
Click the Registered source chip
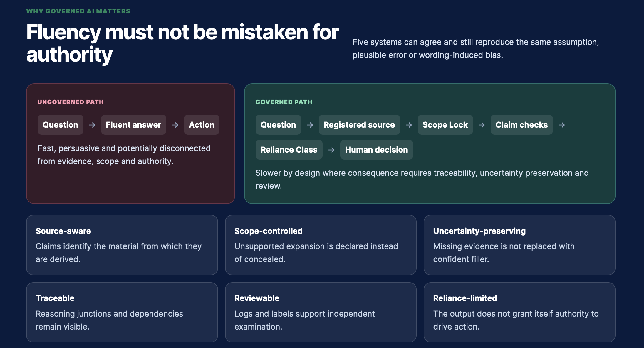coord(359,125)
